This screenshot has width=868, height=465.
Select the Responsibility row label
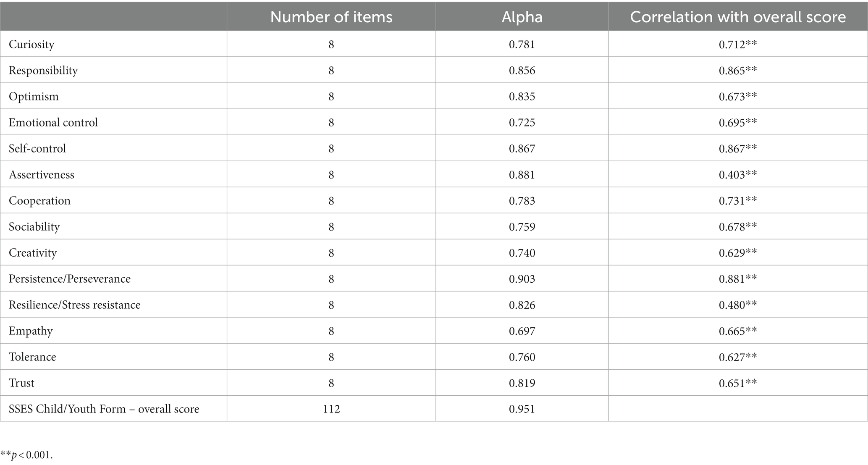43,71
